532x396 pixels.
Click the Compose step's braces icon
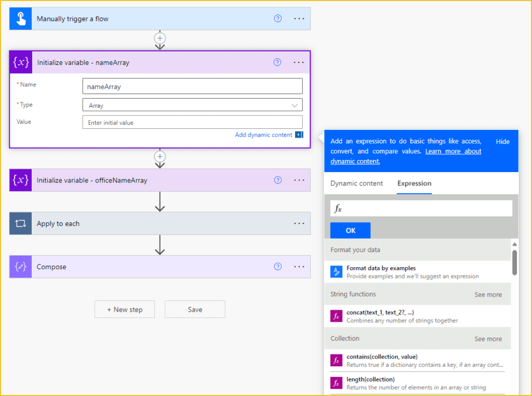point(20,267)
